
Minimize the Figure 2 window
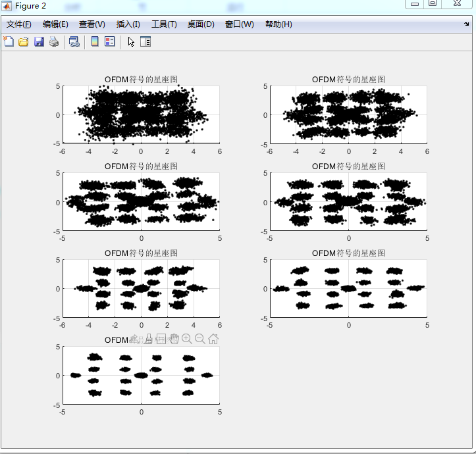[x=415, y=4]
